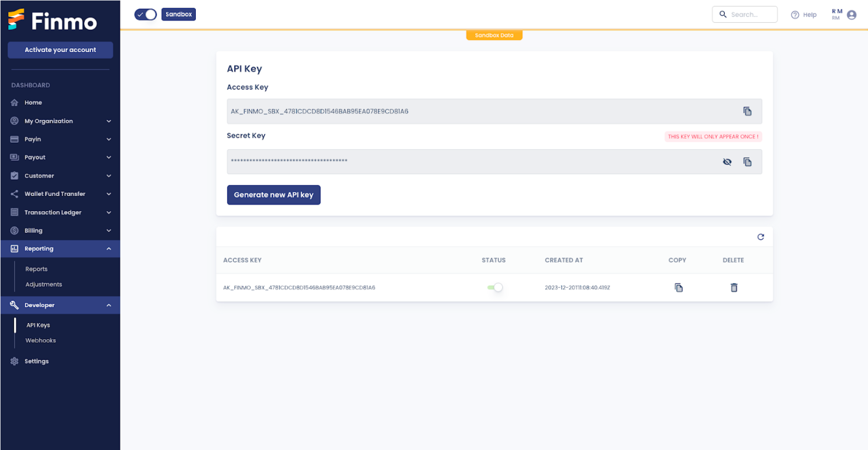Viewport: 868px width, 450px height.
Task: Expand the My Organization menu
Action: pos(61,121)
